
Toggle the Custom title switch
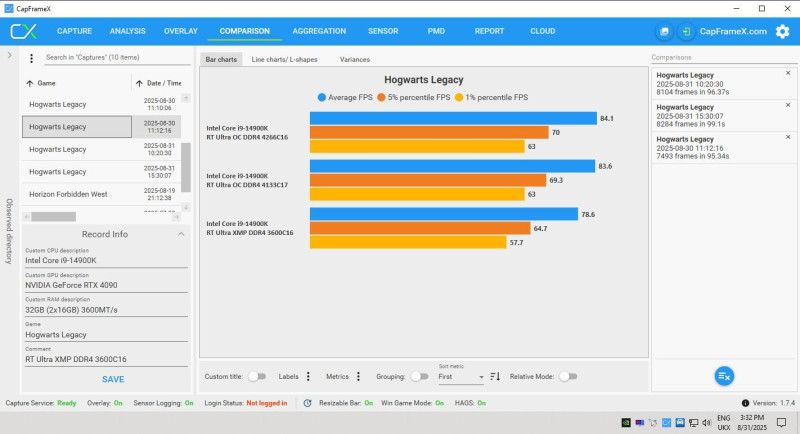pyautogui.click(x=257, y=376)
